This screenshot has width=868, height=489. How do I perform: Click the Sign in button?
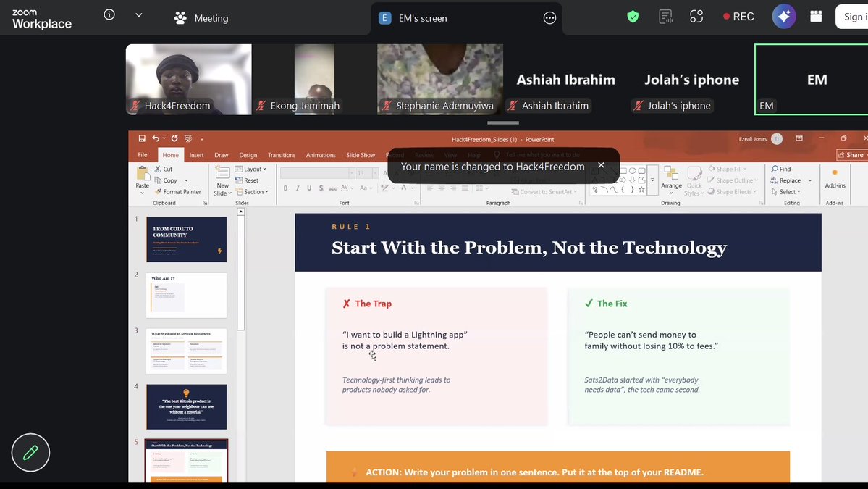(852, 17)
